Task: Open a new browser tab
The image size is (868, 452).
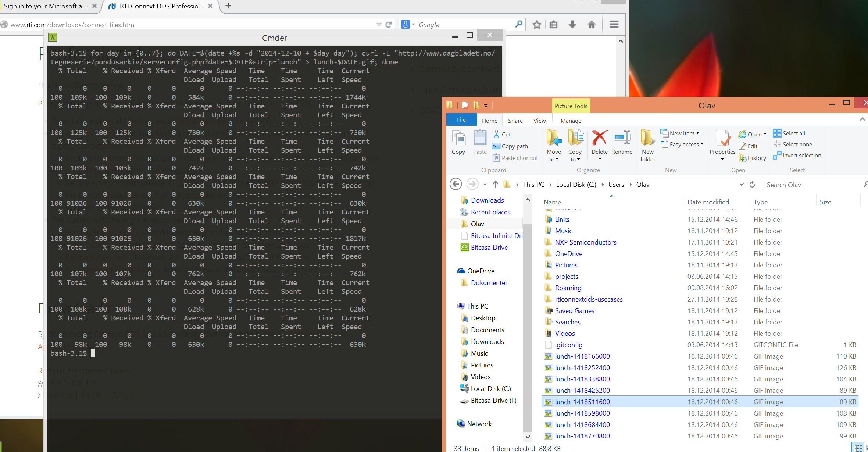Action: pyautogui.click(x=228, y=6)
